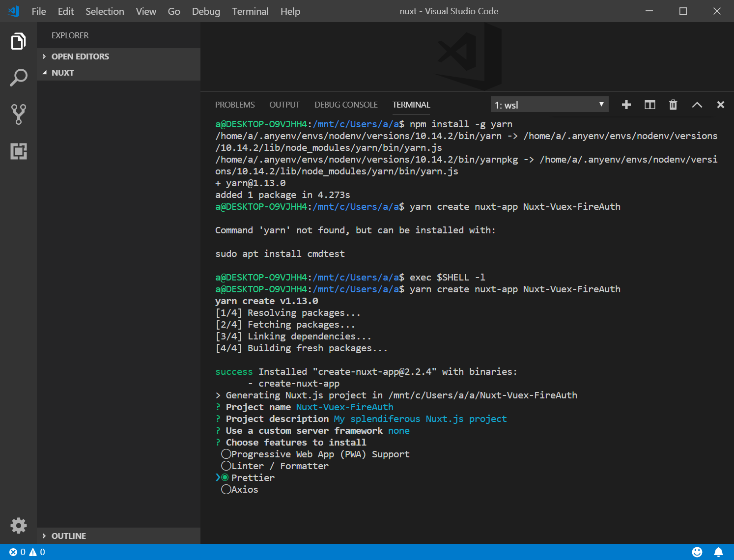
Task: Kill terminal with trash icon
Action: [673, 105]
